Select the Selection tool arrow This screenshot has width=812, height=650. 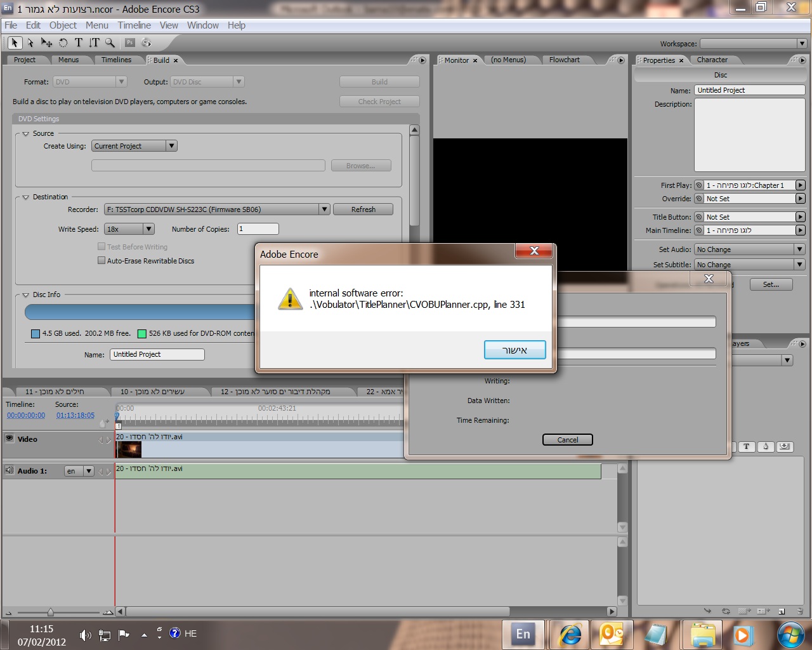click(x=15, y=43)
